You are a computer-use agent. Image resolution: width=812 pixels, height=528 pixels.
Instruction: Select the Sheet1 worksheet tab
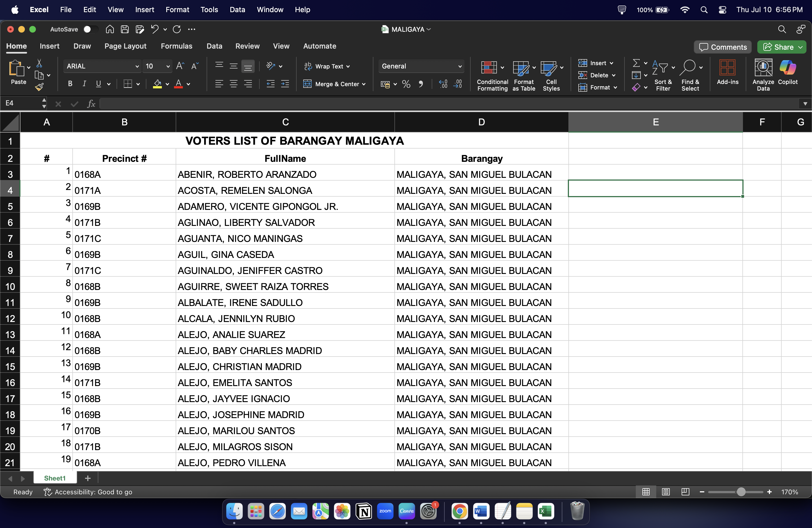click(55, 478)
